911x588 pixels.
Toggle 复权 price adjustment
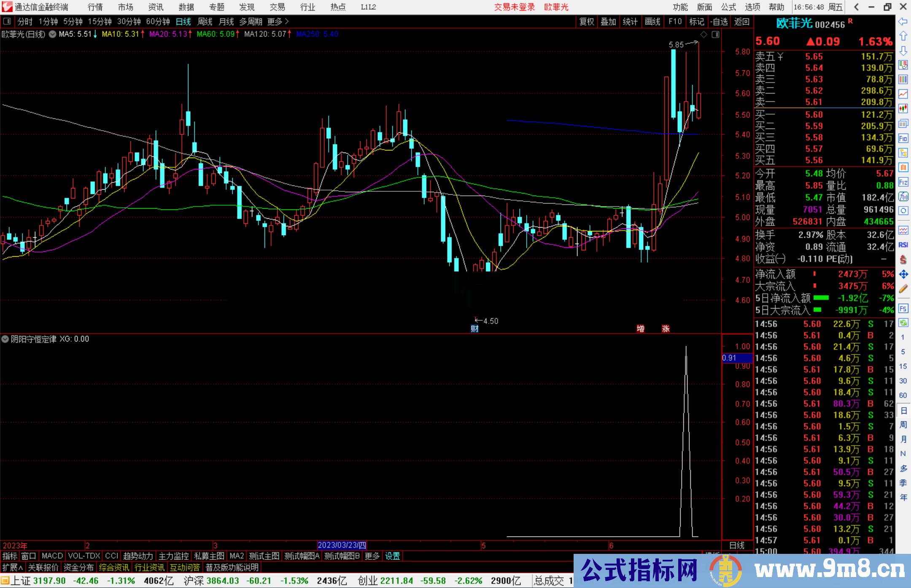tap(587, 21)
